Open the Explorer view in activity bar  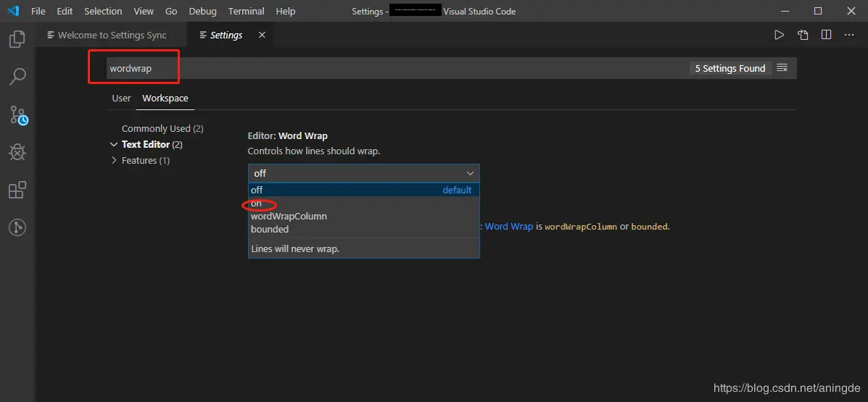pyautogui.click(x=17, y=38)
